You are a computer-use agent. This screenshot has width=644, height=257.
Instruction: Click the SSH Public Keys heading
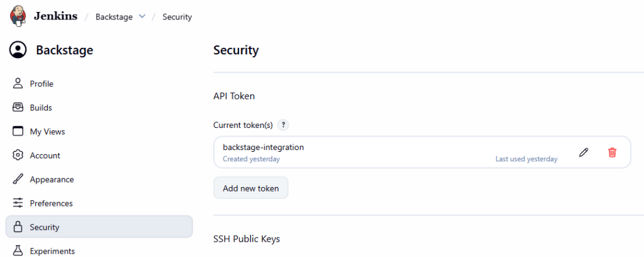coord(247,239)
